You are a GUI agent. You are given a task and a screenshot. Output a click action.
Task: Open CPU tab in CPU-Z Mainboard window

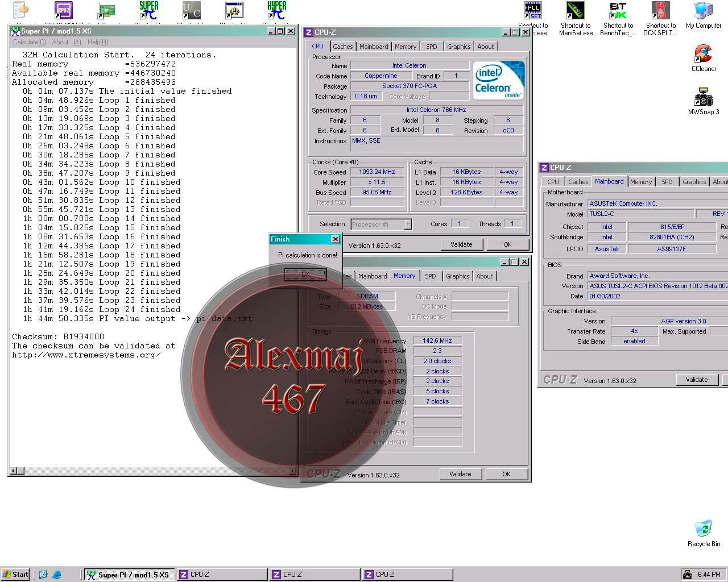[x=553, y=182]
